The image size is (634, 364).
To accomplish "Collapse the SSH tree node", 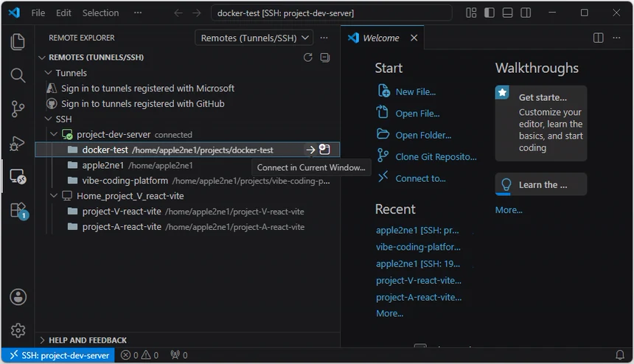I will [x=48, y=119].
